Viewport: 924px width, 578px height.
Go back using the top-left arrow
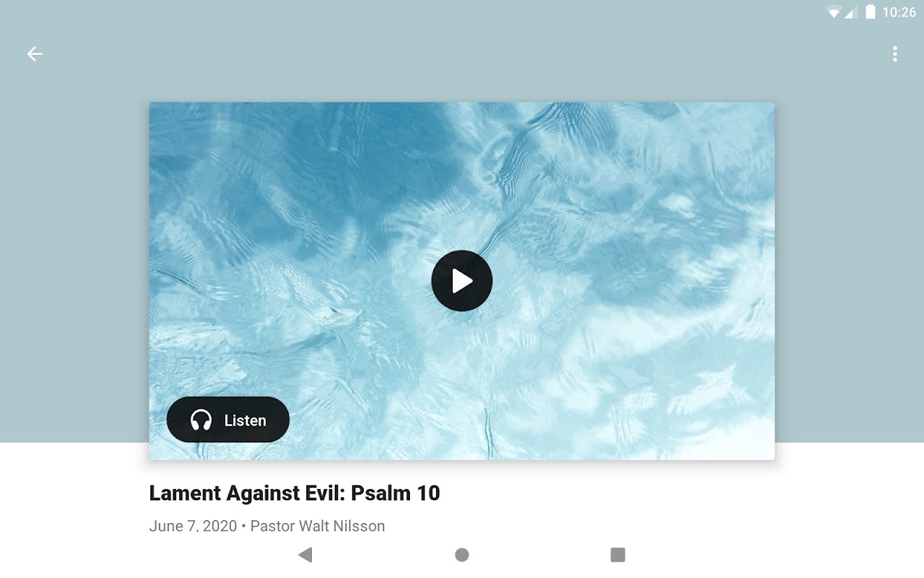coord(35,54)
